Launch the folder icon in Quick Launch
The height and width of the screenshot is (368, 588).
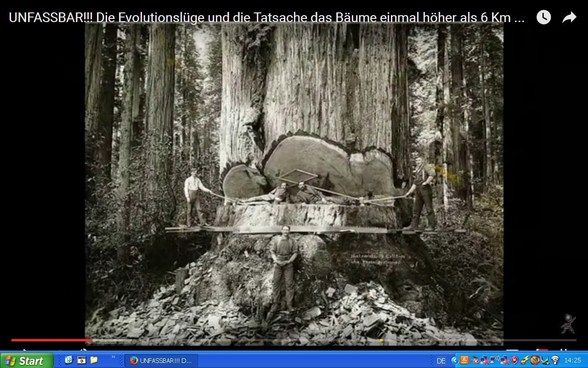point(94,360)
